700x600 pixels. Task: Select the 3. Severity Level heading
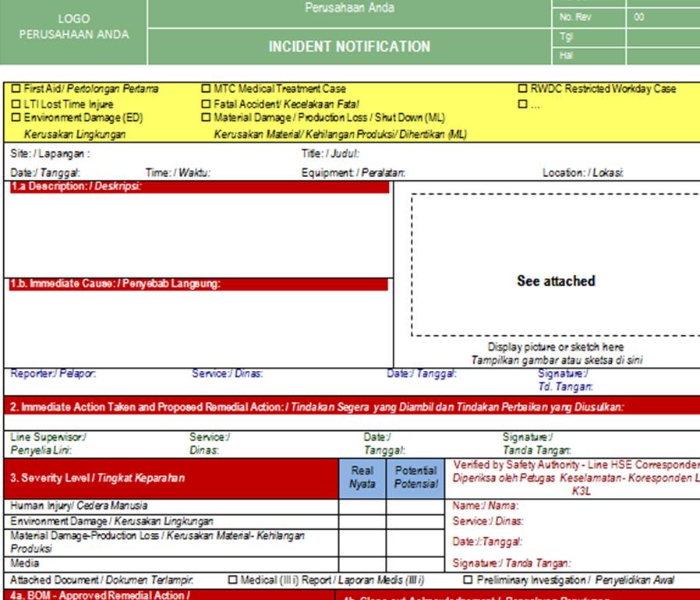click(171, 478)
